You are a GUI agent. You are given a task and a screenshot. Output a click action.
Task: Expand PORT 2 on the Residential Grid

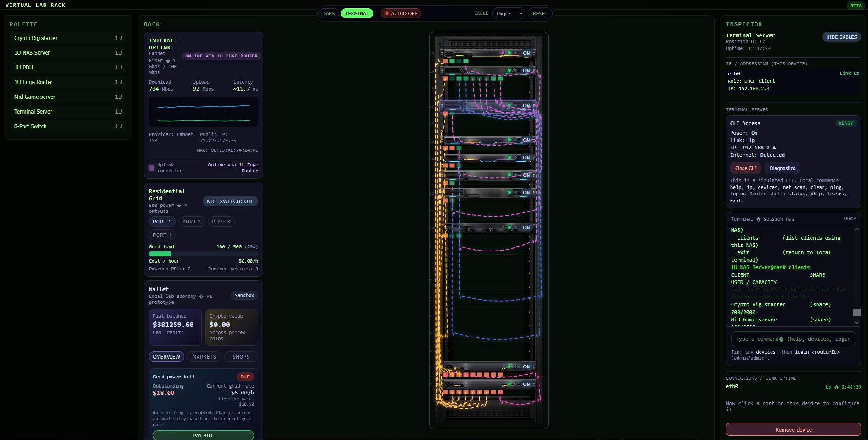click(x=192, y=221)
